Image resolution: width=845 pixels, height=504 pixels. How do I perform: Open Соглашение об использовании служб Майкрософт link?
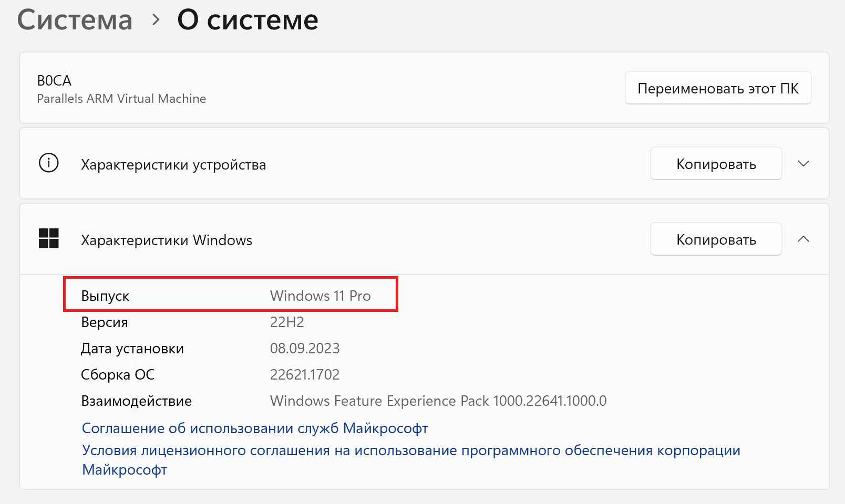[255, 428]
